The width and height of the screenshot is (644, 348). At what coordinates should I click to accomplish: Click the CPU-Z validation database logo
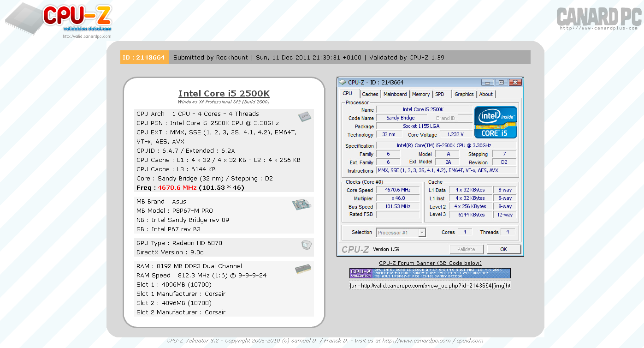59,18
